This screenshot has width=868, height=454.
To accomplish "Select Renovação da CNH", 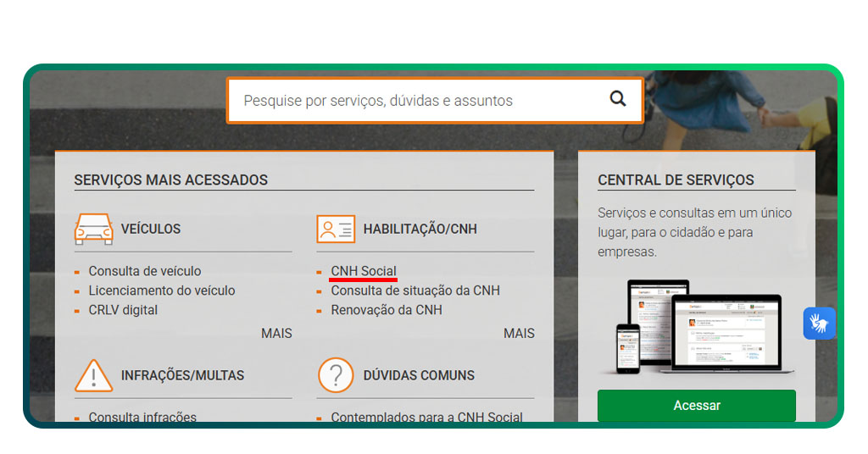I will coord(387,310).
